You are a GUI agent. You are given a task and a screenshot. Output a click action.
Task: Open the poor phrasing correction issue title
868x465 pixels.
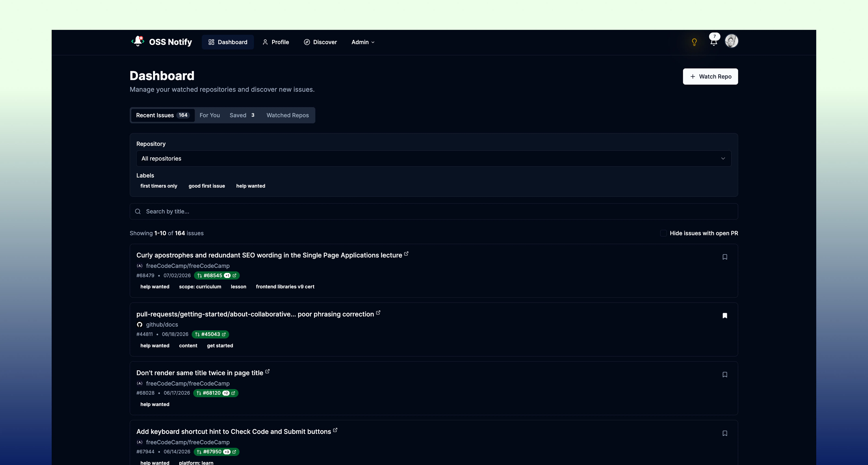tap(255, 314)
